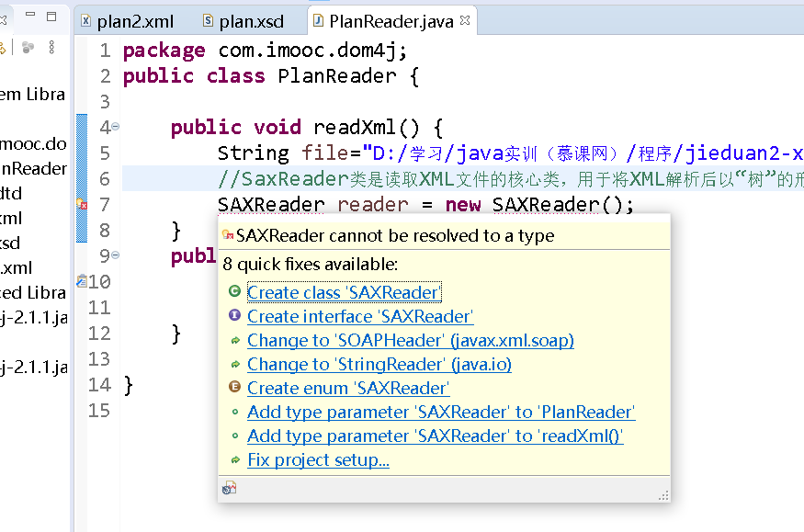Click the green class icon beside Create class
Viewport: 804px width, 532px height.
pos(234,292)
